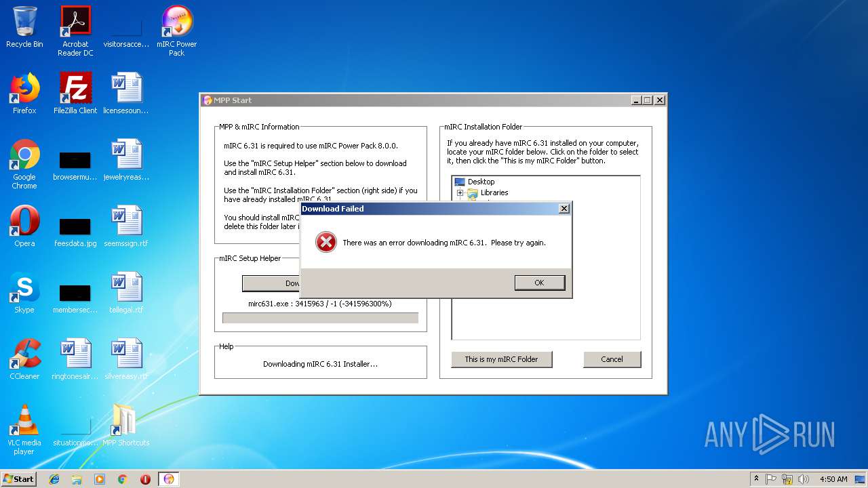The height and width of the screenshot is (488, 868).
Task: Open the Google Chrome desktop shortcut
Action: coord(24,164)
